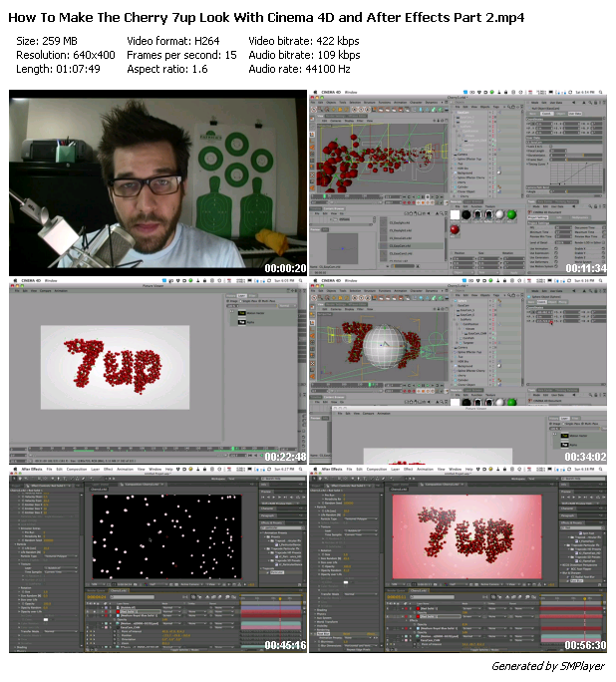Click the 'Video bitrate: 422 kbps' text

point(304,41)
